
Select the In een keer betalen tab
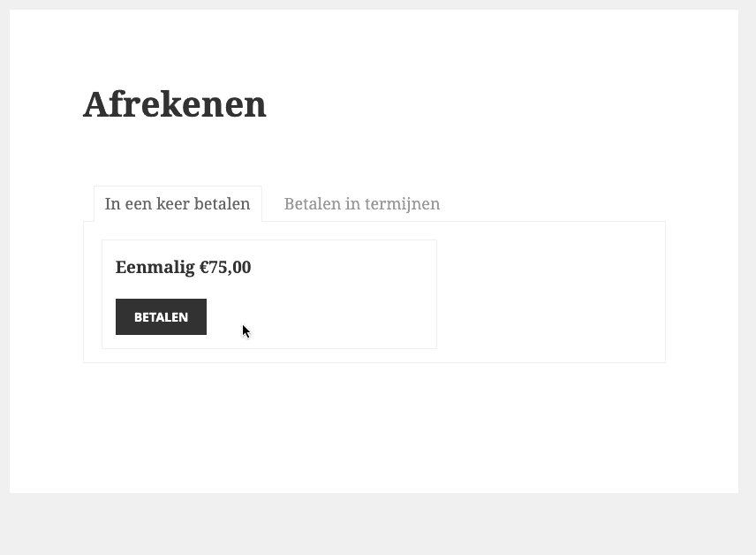point(178,204)
